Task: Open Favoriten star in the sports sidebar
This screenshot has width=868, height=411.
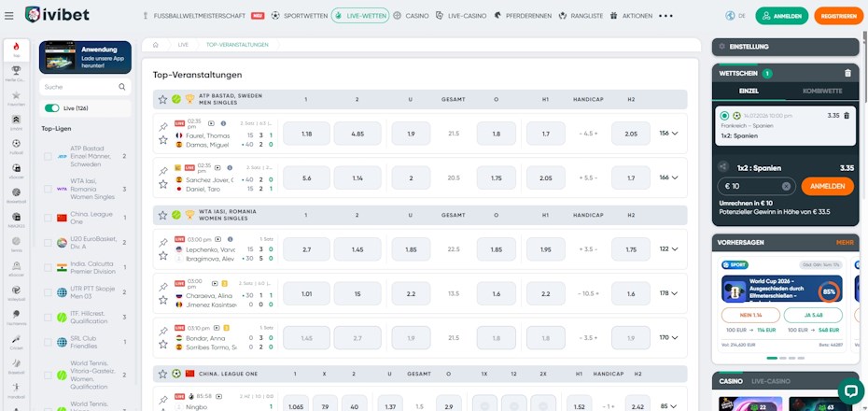Action: (16, 97)
